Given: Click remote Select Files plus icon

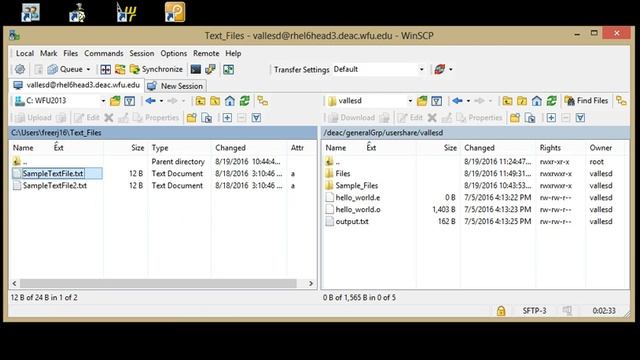Looking at the screenshot, I should tap(551, 118).
